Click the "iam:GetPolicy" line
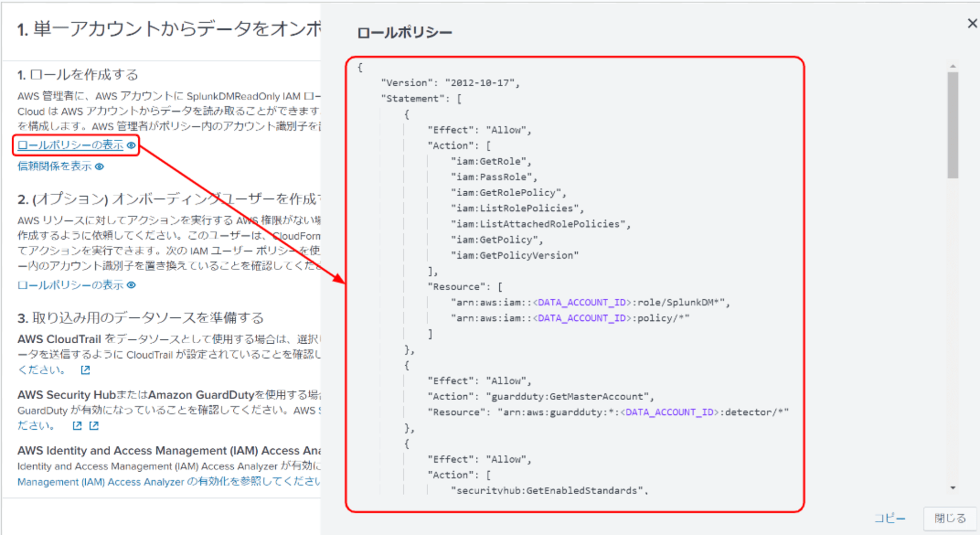980x535 pixels. tap(497, 240)
